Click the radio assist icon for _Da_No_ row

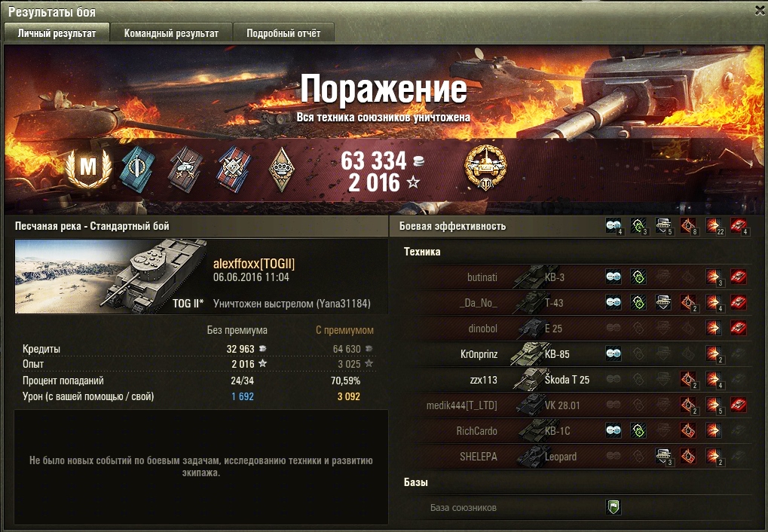(x=638, y=302)
